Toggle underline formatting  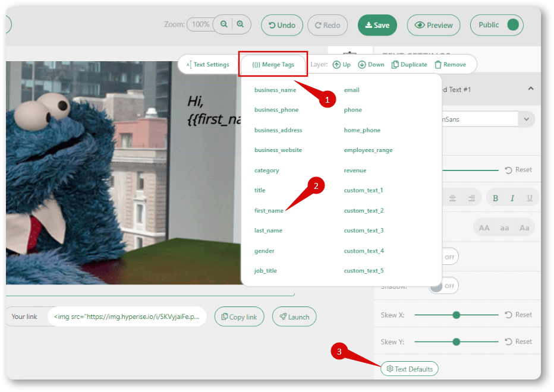click(529, 198)
